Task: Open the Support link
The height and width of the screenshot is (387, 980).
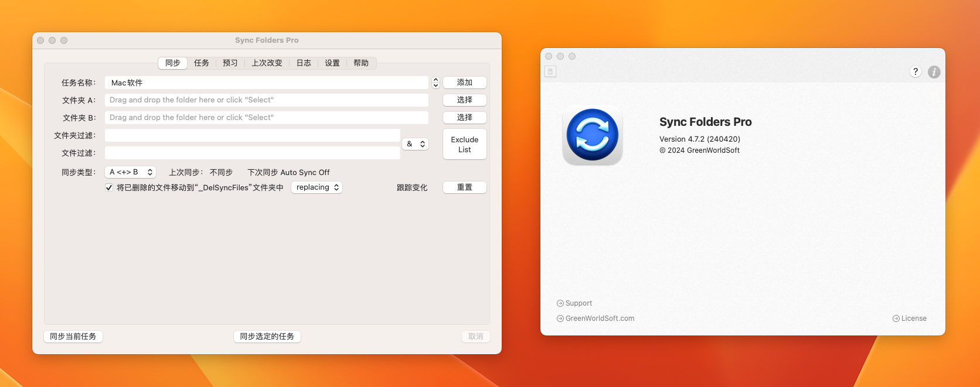Action: click(x=579, y=303)
